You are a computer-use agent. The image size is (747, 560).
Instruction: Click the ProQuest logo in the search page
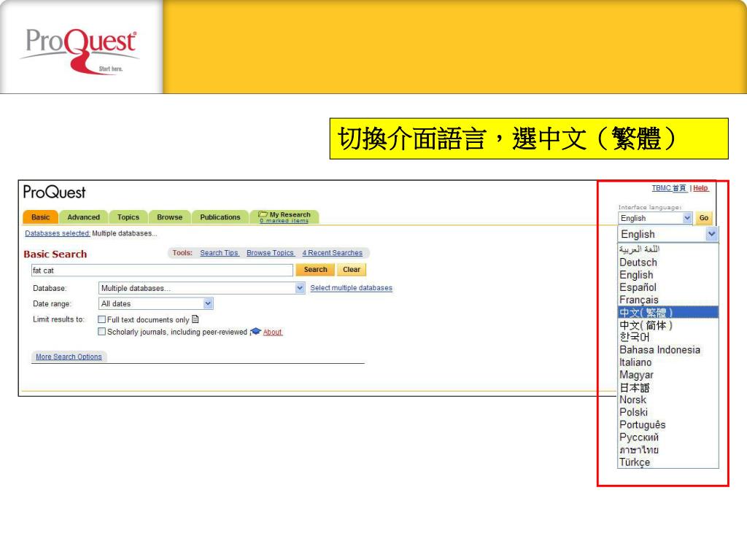coord(54,192)
